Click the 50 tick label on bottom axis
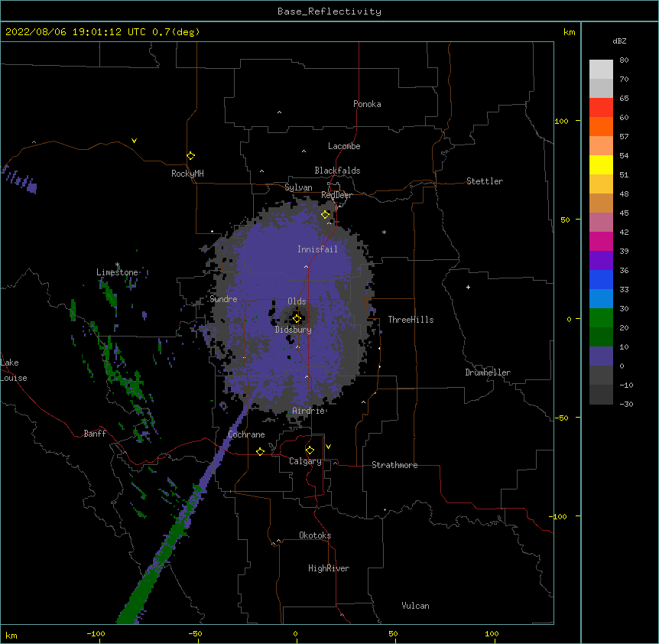The width and height of the screenshot is (659, 644). [393, 633]
